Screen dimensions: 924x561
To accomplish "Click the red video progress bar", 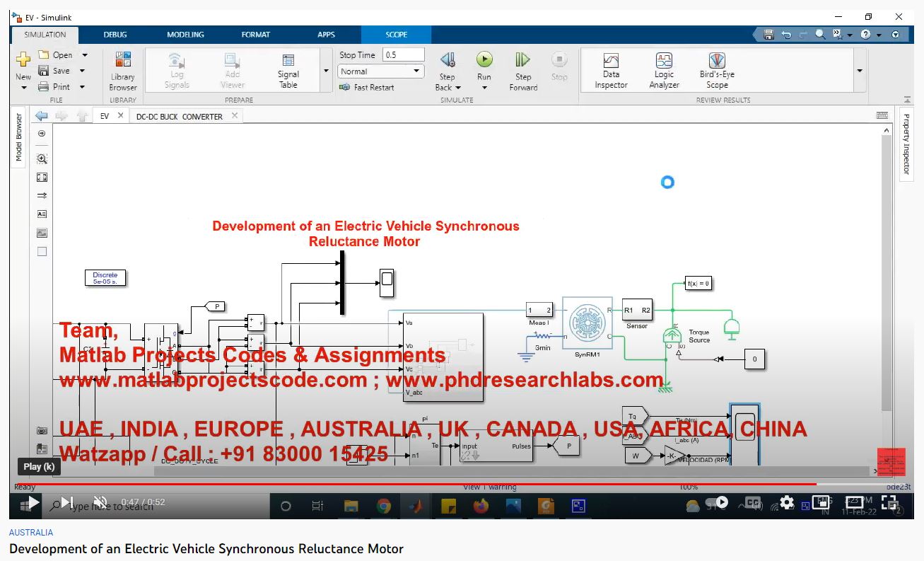I will click(424, 485).
